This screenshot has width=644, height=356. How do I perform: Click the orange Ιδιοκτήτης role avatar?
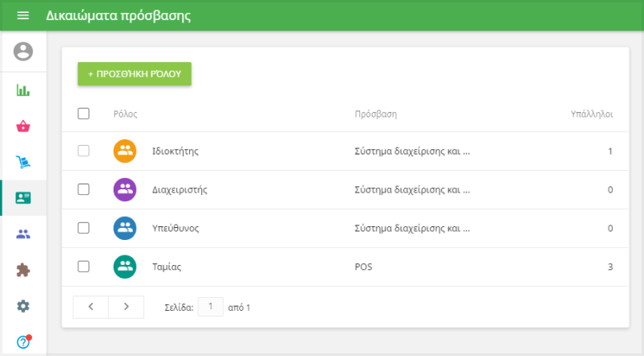125,151
